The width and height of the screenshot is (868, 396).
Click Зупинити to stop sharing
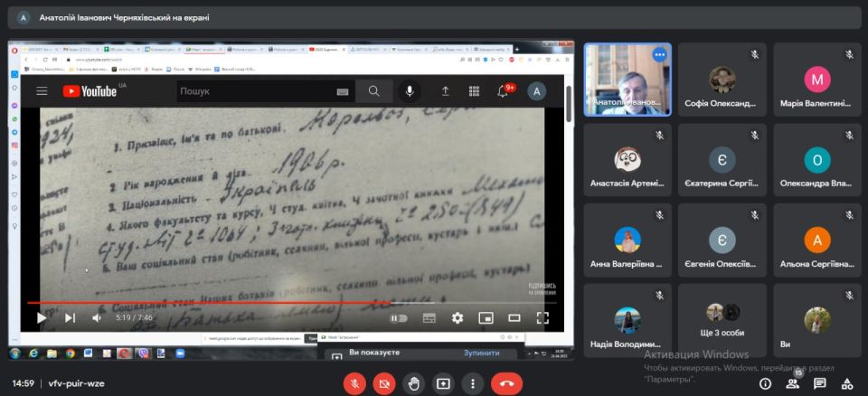[x=482, y=353]
